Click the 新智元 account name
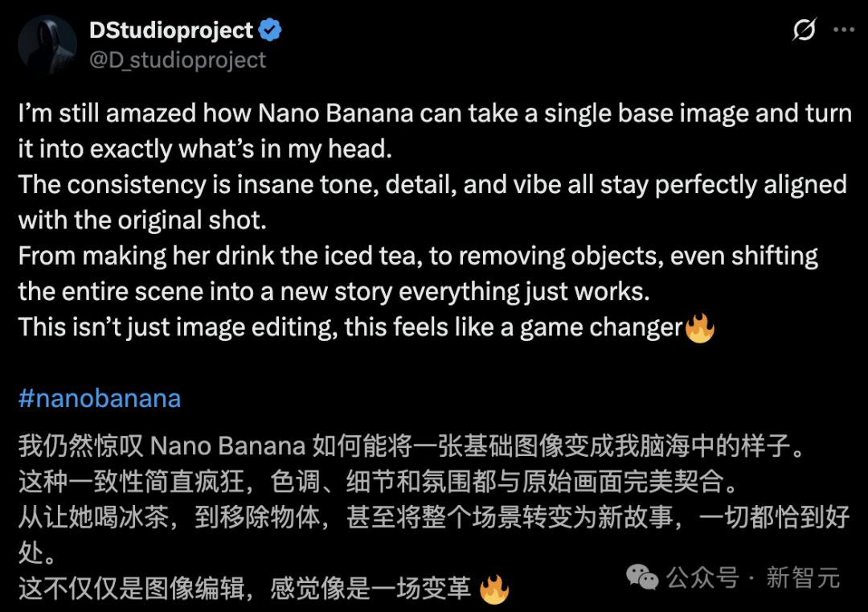Viewport: 868px width, 612px height. [803, 577]
